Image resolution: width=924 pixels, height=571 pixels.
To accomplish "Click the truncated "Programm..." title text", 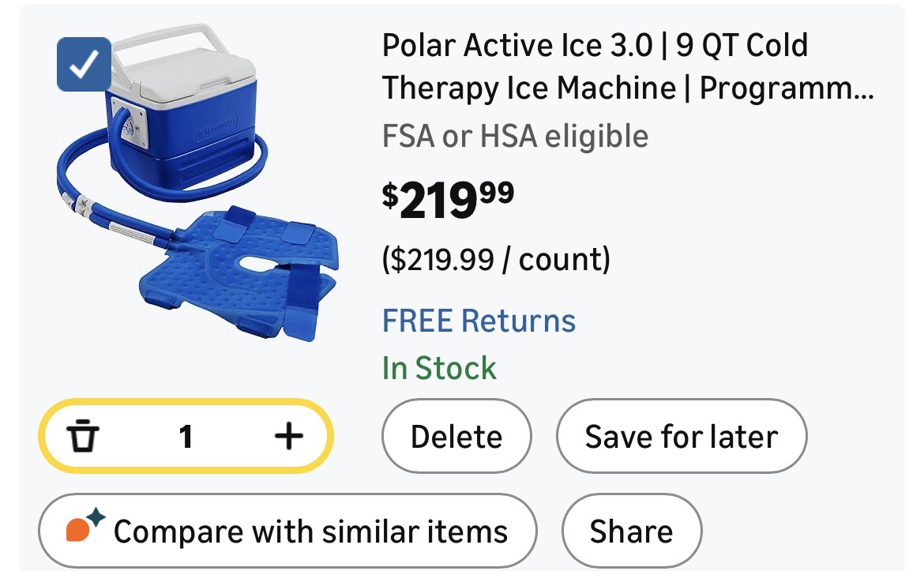I will (787, 88).
